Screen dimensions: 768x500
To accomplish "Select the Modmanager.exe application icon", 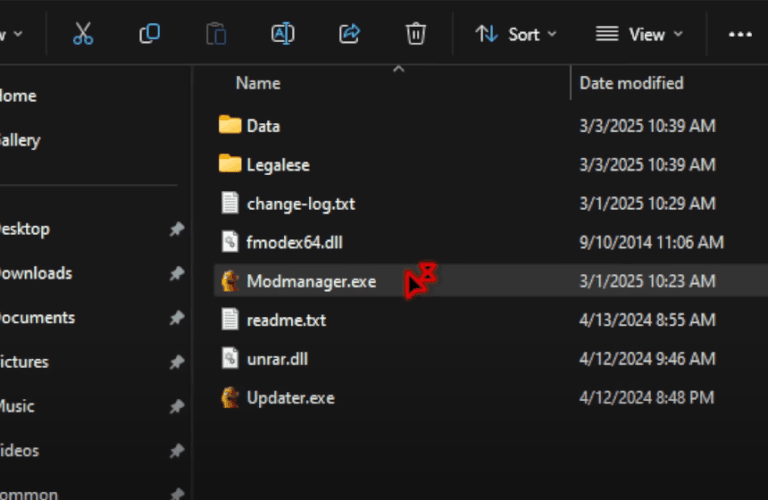I will pos(230,282).
